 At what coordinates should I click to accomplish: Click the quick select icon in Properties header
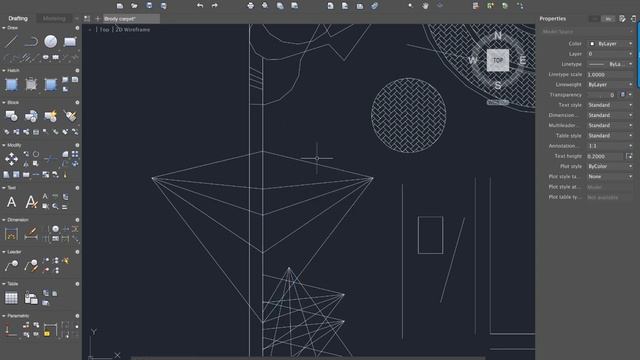622,18
